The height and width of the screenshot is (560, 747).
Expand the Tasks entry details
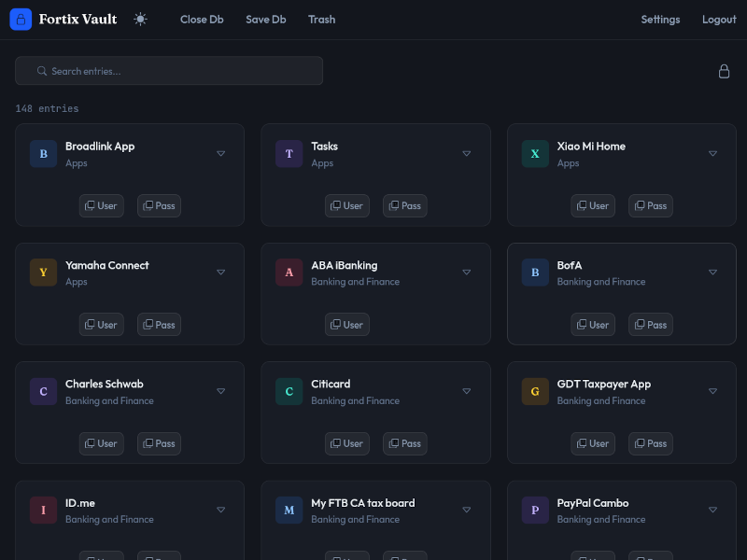click(x=466, y=153)
